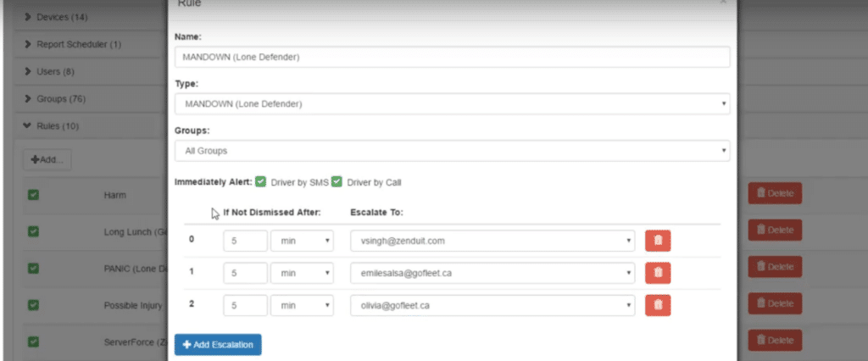This screenshot has height=361, width=868.
Task: Open time unit dropdown in escalation 1
Action: (303, 273)
